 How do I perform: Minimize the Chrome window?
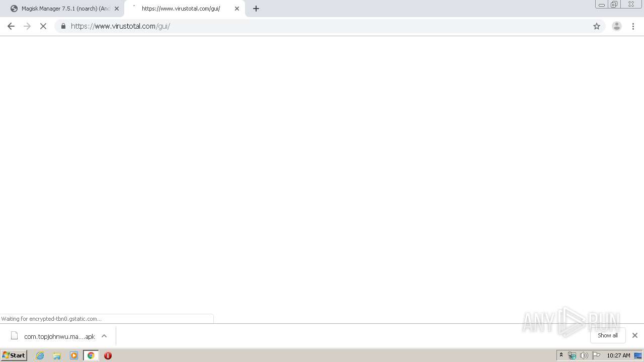pyautogui.click(x=602, y=5)
